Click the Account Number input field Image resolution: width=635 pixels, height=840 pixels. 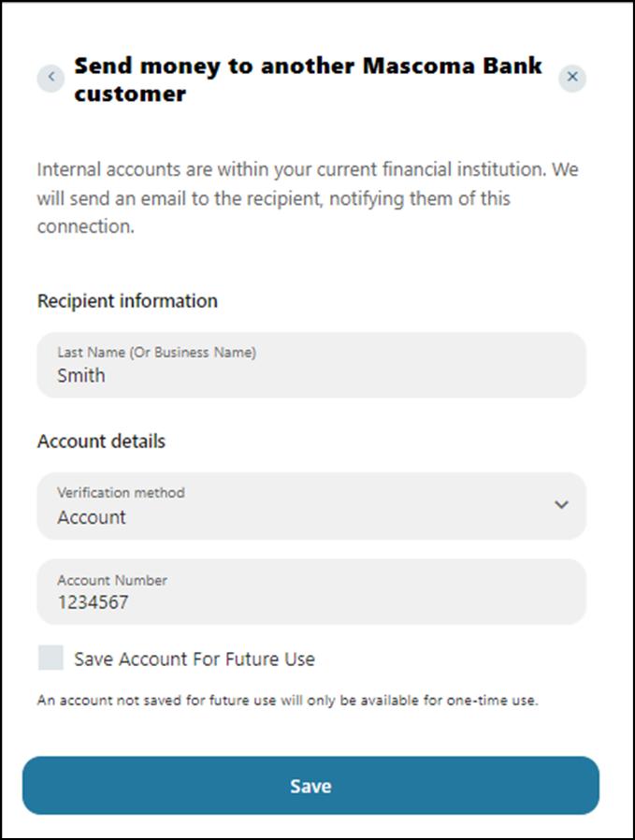click(311, 592)
